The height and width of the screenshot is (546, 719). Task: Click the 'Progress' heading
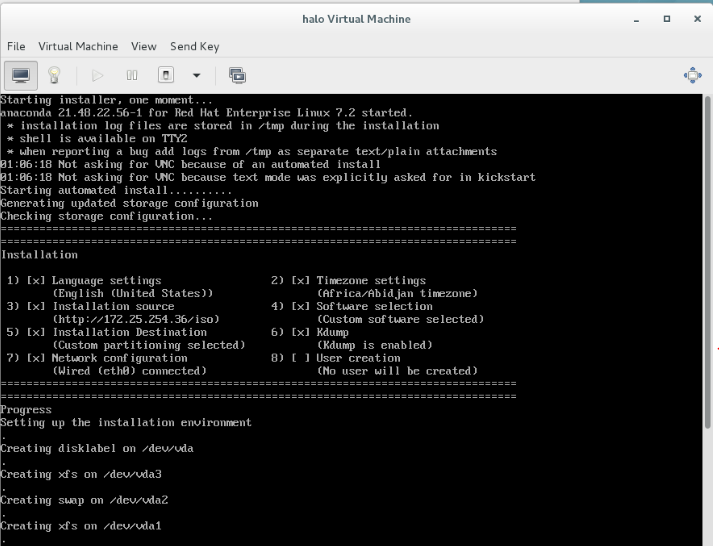(x=26, y=409)
